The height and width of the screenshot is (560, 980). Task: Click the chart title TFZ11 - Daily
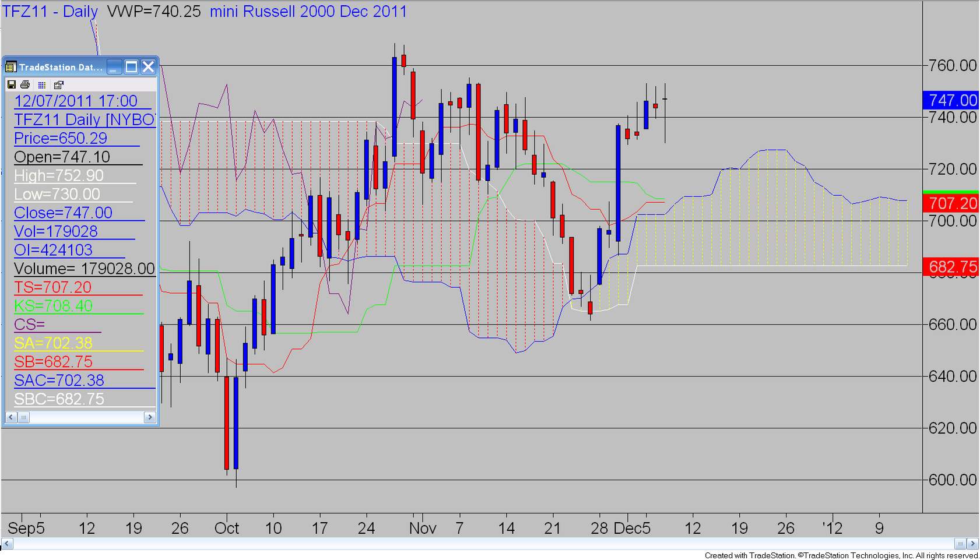coord(50,12)
